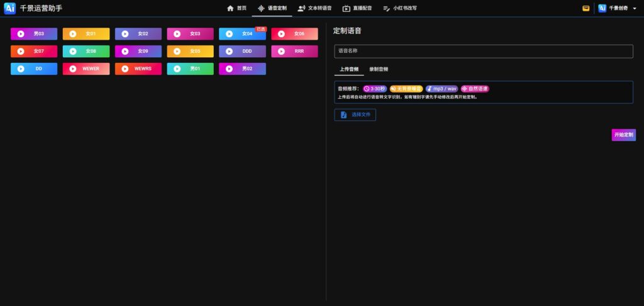This screenshot has width=644, height=306.
Task: Play the 男02 voice preview icon
Action: click(229, 69)
